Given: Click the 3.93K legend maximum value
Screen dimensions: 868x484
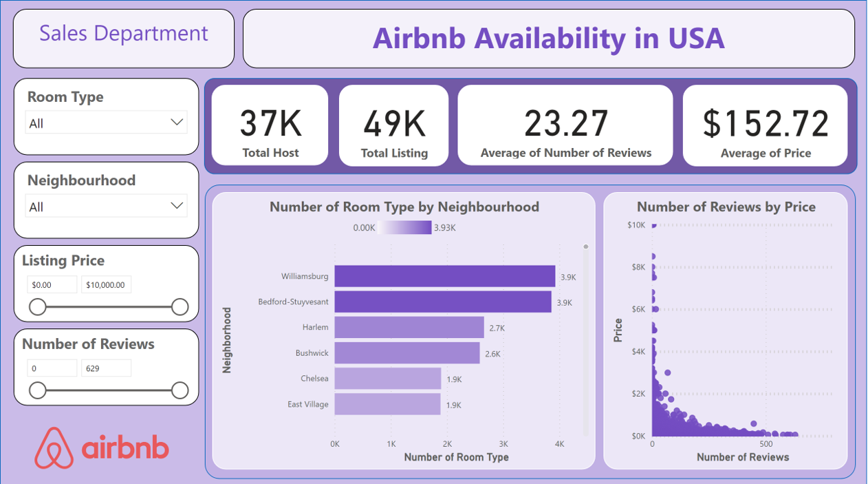Looking at the screenshot, I should click(445, 228).
